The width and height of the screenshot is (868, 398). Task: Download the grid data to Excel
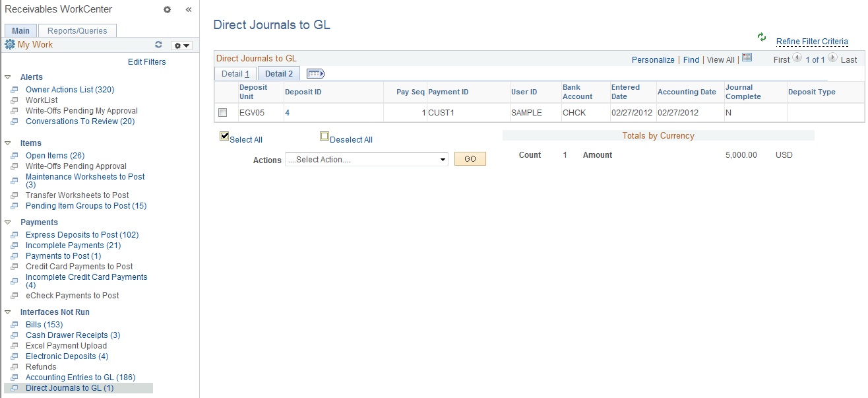coord(747,58)
